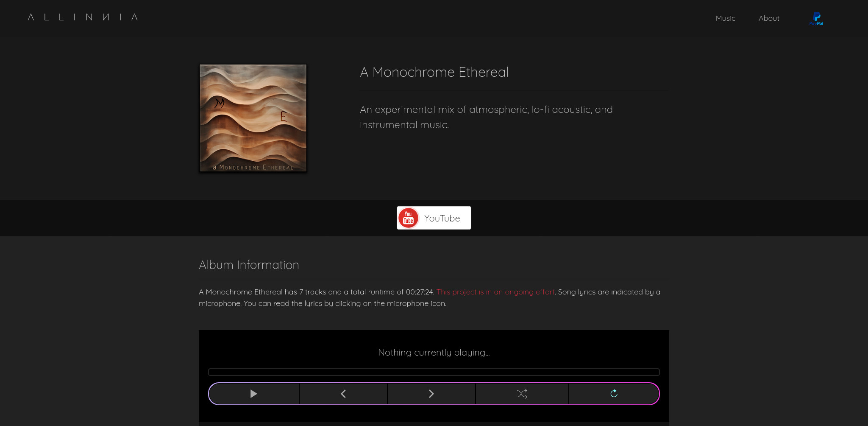The image size is (868, 426).
Task: Toggle shuffle mode in the player
Action: 522,394
